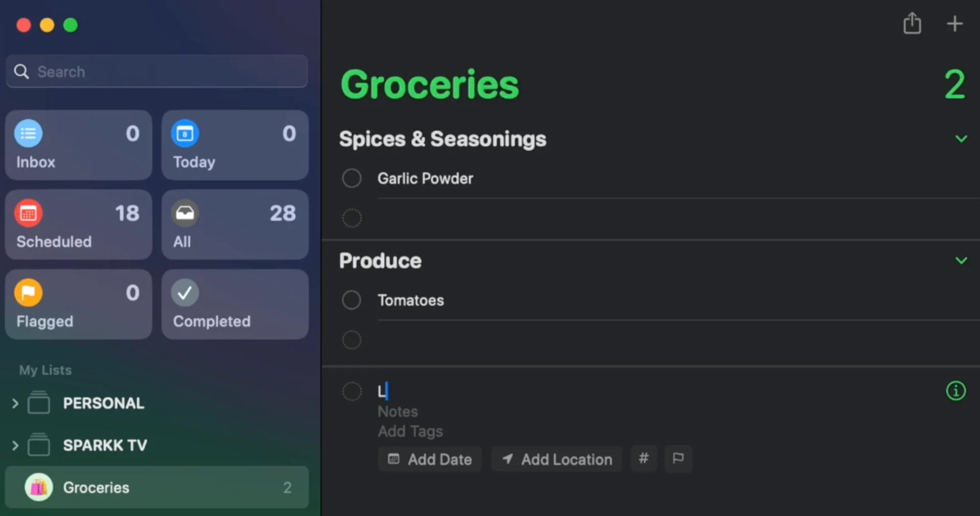
Task: Select the Groceries list in sidebar
Action: pyautogui.click(x=97, y=487)
